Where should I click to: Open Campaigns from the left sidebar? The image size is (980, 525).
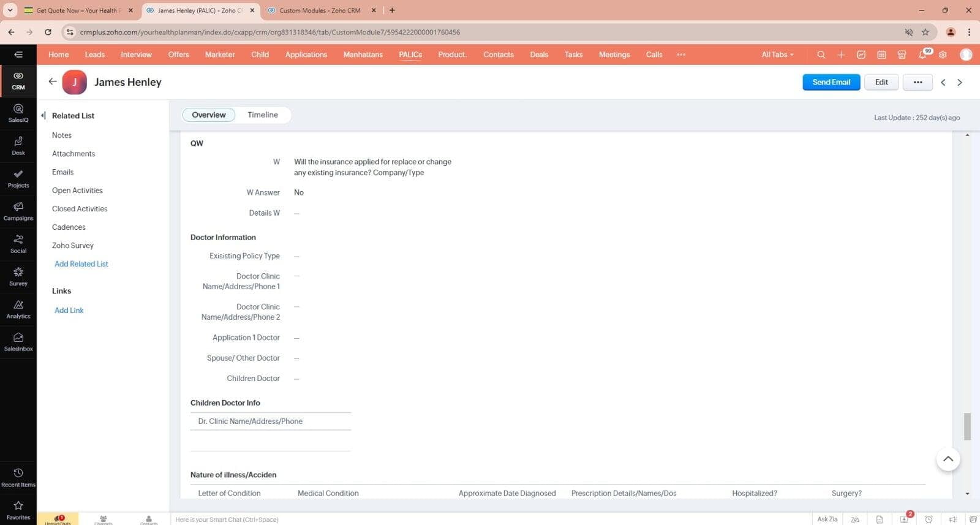coord(18,211)
